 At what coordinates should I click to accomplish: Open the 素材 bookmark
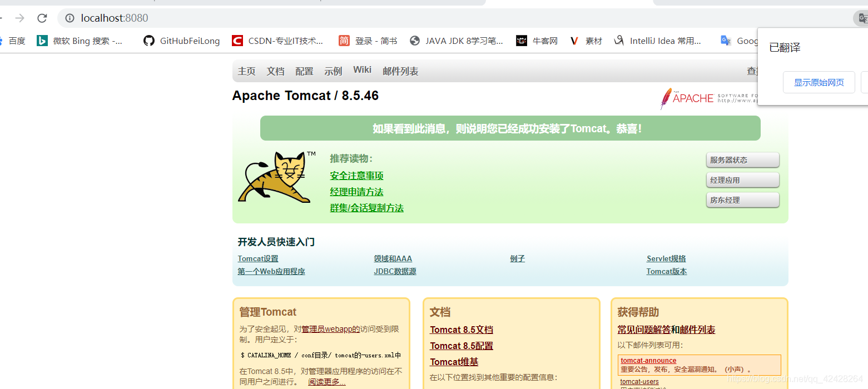586,41
